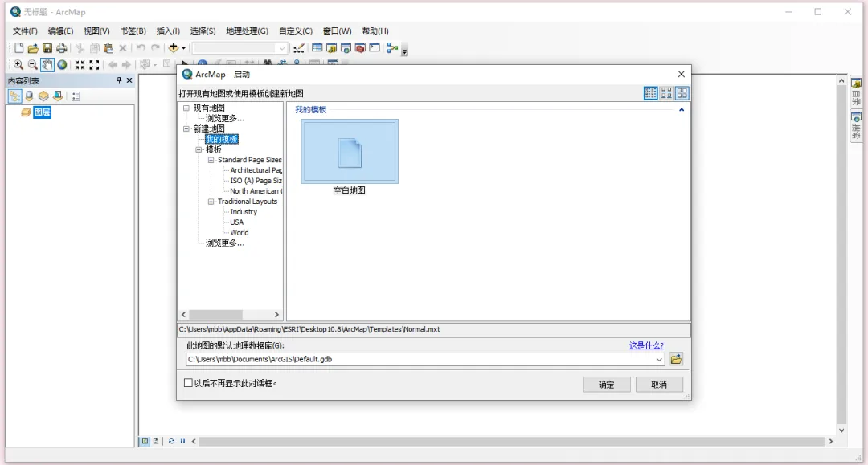
Task: Collapse the Traditional Layouts node
Action: click(211, 202)
